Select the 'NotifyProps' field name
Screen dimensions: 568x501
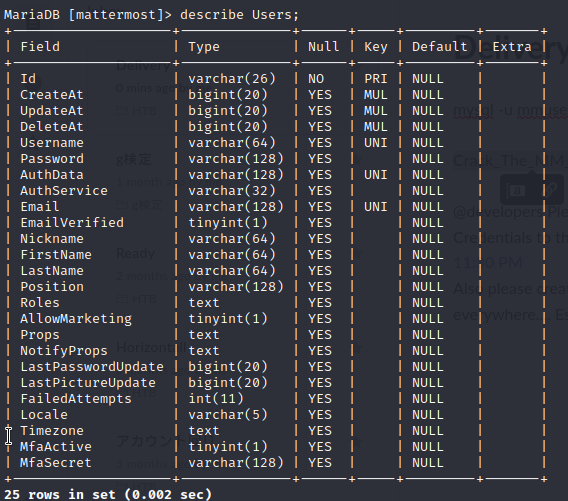click(64, 351)
